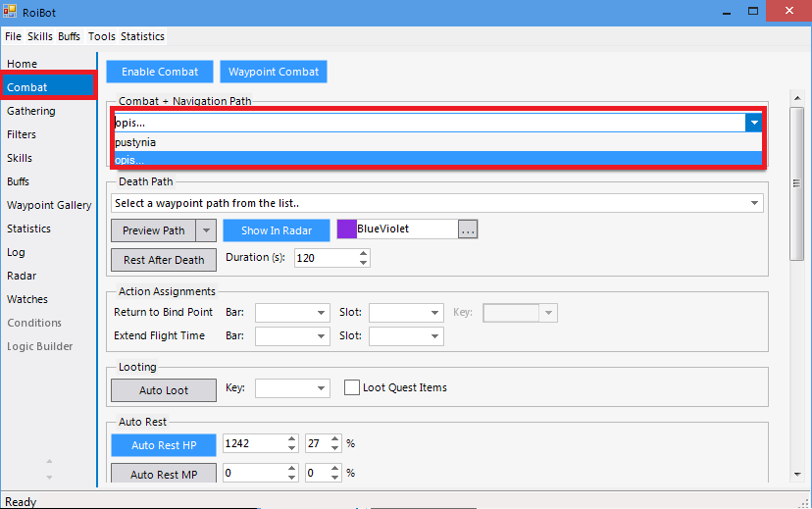Open the Return to Bind Point Key dropdown

click(x=548, y=313)
